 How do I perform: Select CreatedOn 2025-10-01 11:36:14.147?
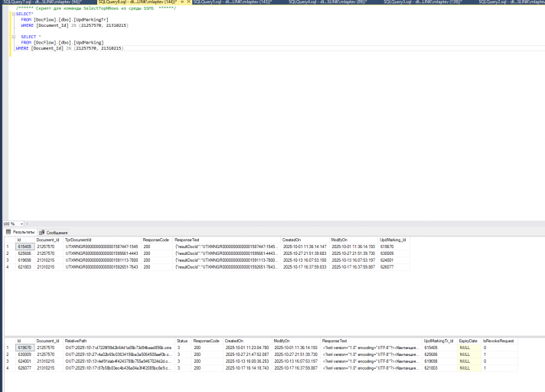pyautogui.click(x=305, y=247)
